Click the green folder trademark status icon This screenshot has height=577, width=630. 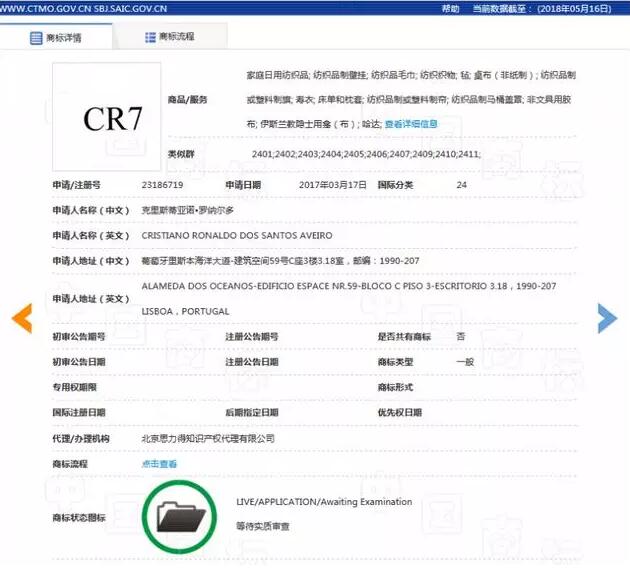pyautogui.click(x=179, y=517)
